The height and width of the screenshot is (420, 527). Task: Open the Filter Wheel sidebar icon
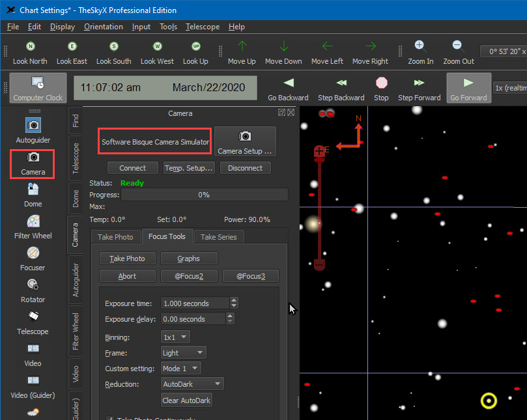tap(33, 221)
